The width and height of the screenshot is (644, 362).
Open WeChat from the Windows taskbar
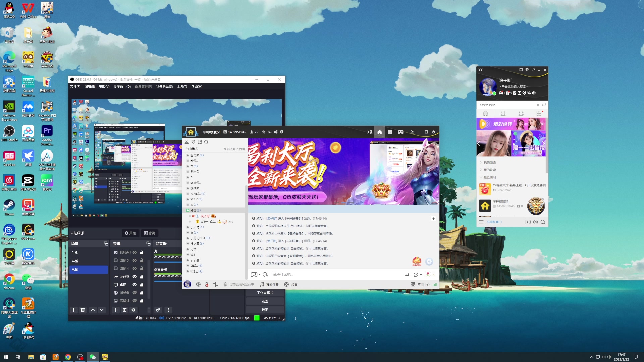click(x=93, y=357)
